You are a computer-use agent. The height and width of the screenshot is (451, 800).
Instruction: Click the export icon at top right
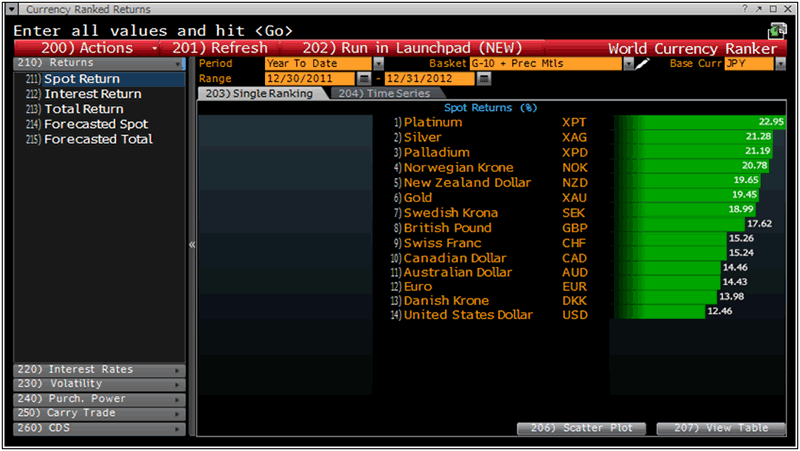coord(777,31)
